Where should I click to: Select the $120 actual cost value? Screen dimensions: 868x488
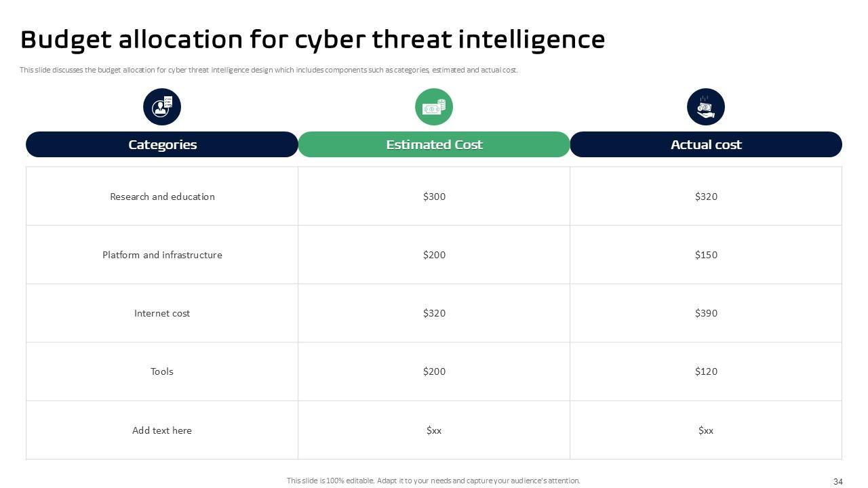706,371
